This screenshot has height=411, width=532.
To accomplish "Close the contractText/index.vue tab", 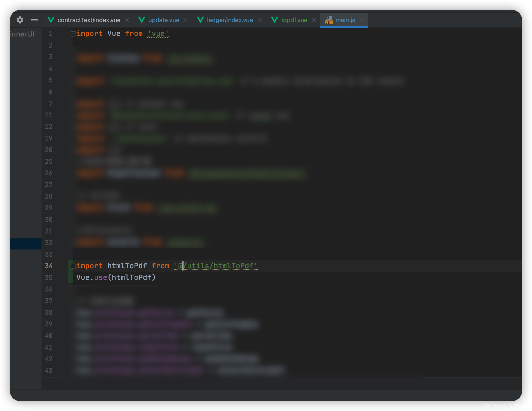I will (x=127, y=20).
